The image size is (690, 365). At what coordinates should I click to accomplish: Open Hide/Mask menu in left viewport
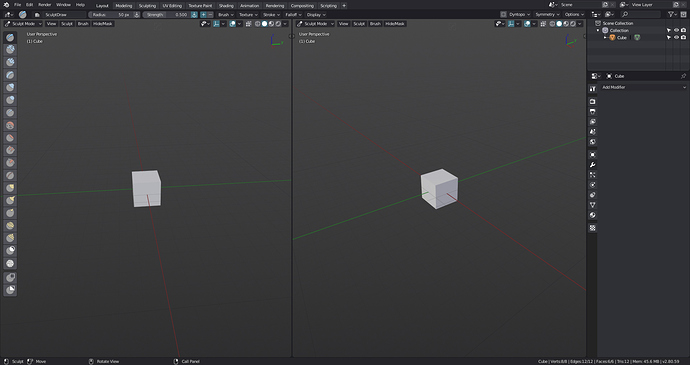[103, 24]
